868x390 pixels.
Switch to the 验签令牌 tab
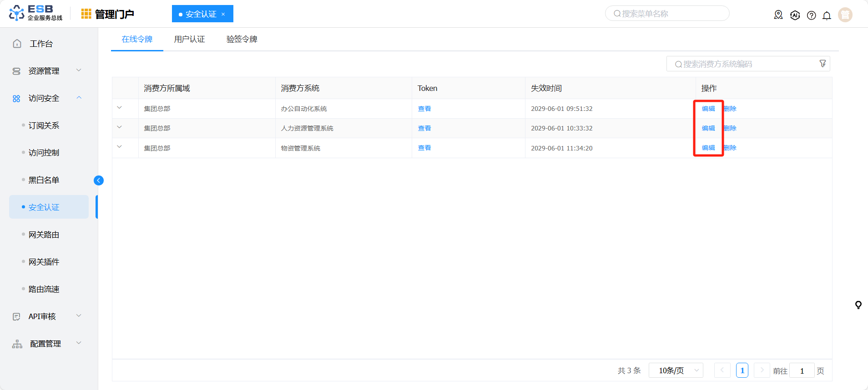coord(242,39)
